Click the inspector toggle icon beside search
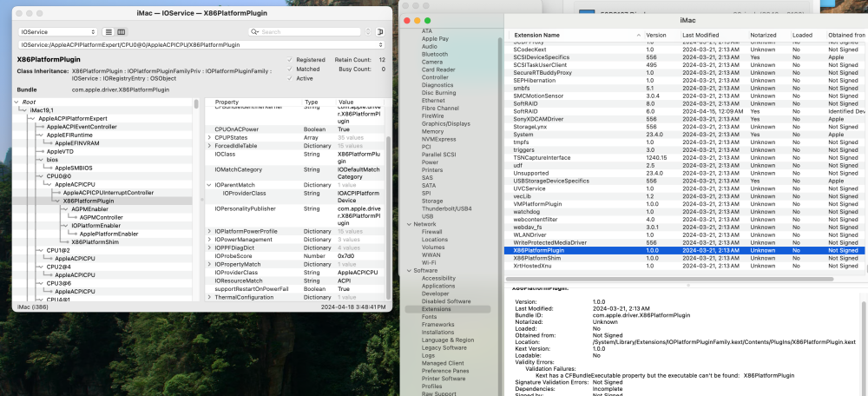Viewport: 868px width, 396px height. pos(380,32)
